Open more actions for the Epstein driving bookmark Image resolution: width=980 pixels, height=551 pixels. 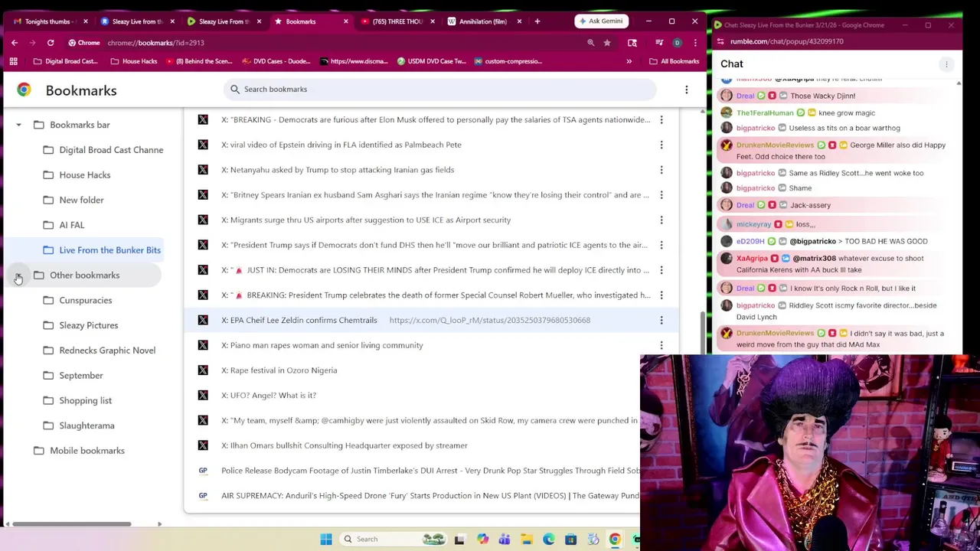(x=661, y=145)
